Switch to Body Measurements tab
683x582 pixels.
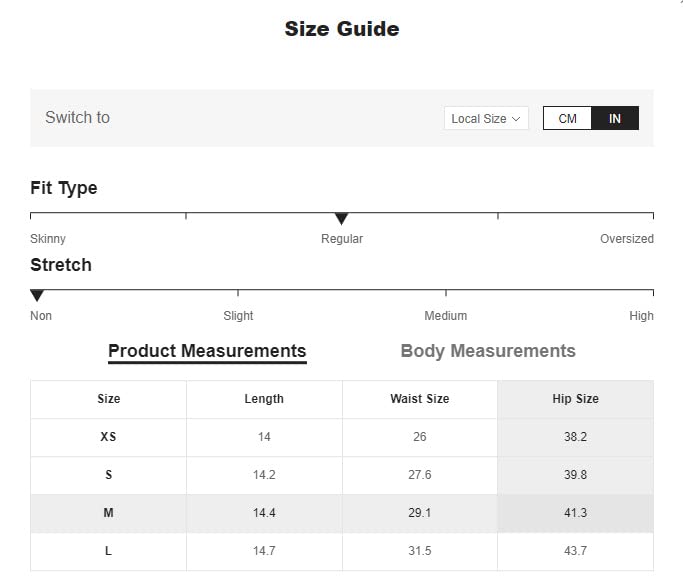(487, 351)
